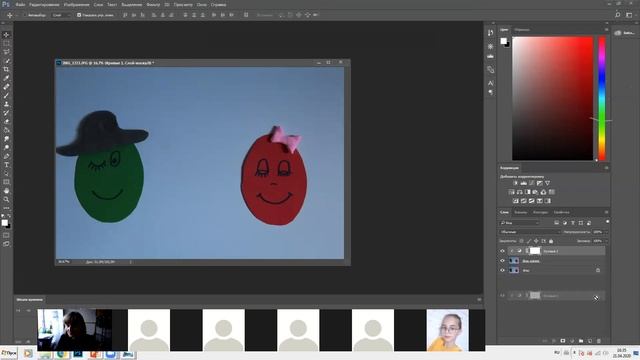Viewport: 640px width, 360px height.
Task: Delete layer using trash icon
Action: (x=599, y=340)
